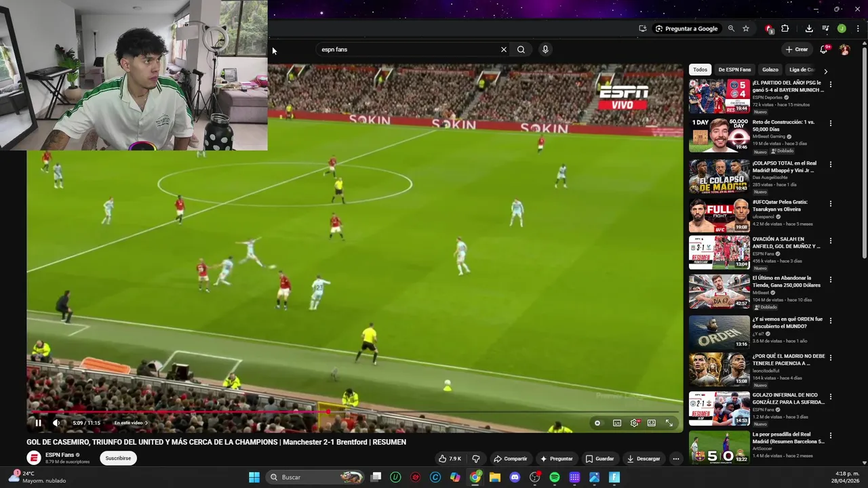Open options for 'El Último en Abandonar' video
Viewport: 868px width, 488px height.
[831, 279]
